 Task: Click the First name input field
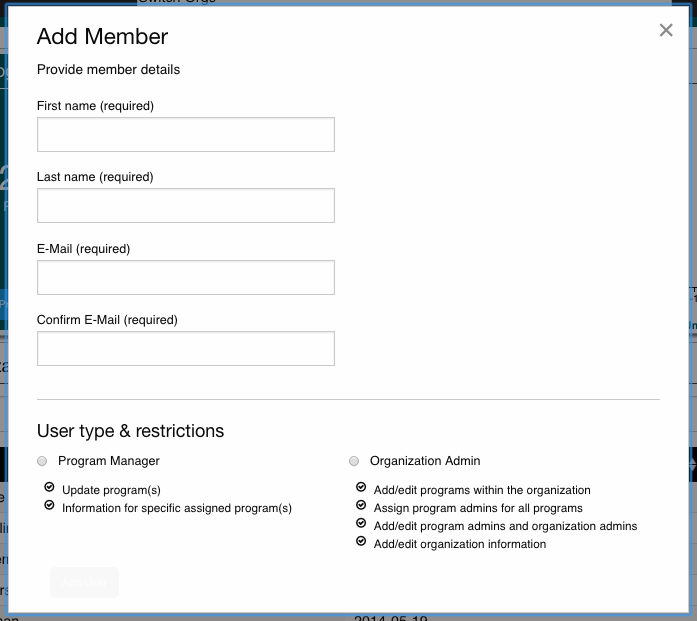[x=186, y=135]
